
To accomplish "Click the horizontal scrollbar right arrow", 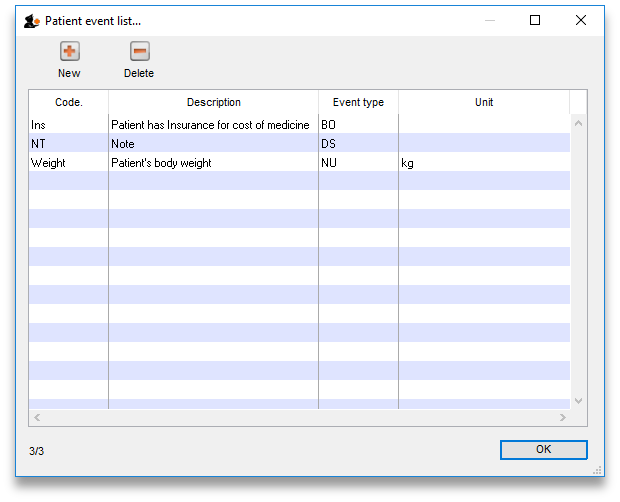I will (x=562, y=417).
